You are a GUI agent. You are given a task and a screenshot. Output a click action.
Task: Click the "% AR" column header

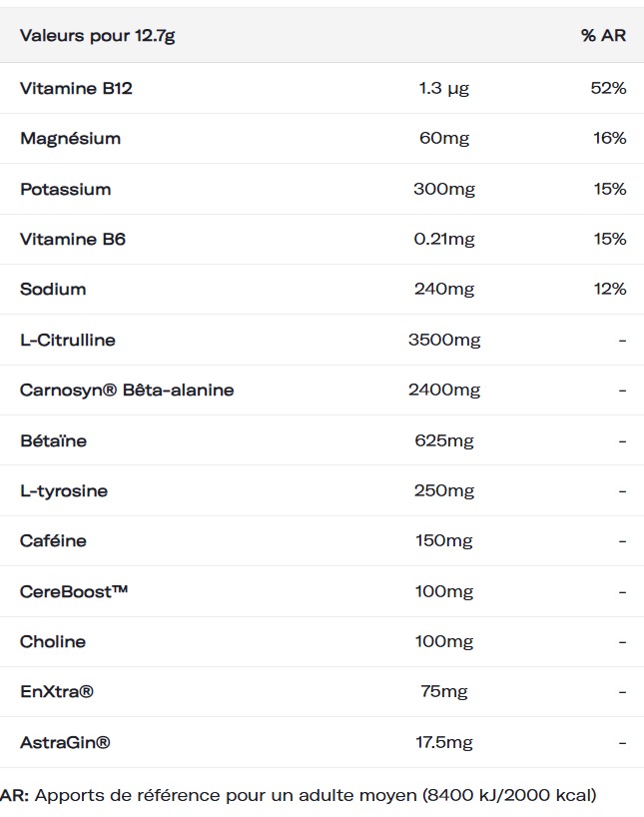(603, 36)
